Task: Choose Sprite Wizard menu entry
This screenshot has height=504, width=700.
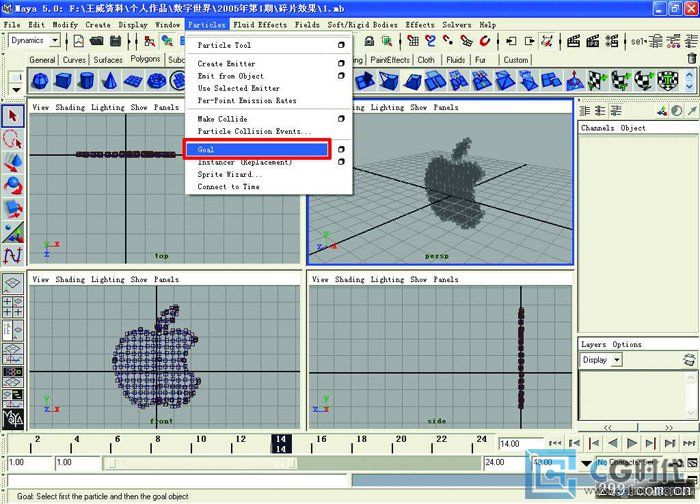Action: (229, 175)
